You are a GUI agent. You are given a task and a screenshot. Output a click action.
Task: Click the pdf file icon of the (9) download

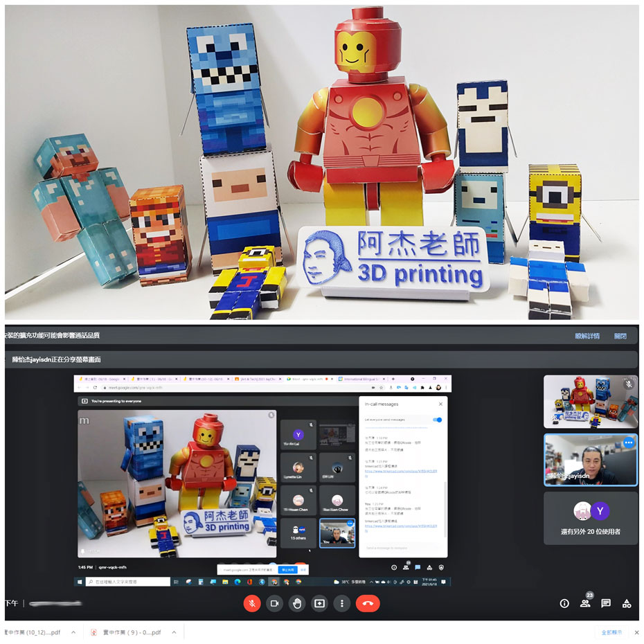coord(93,632)
